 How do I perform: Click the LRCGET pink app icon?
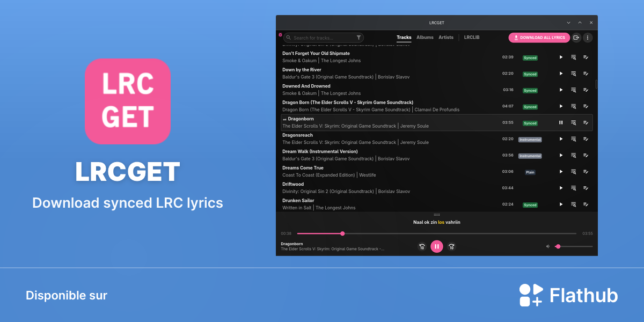pos(128,101)
